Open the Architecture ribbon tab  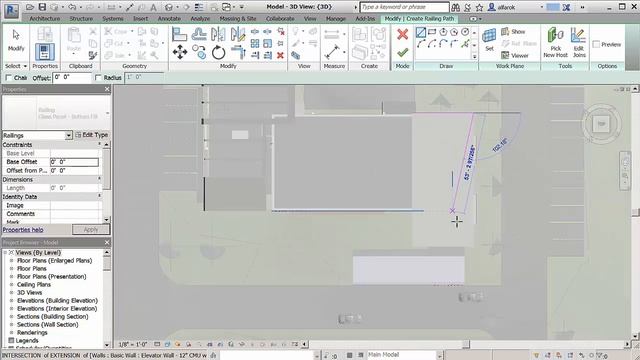[x=44, y=19]
